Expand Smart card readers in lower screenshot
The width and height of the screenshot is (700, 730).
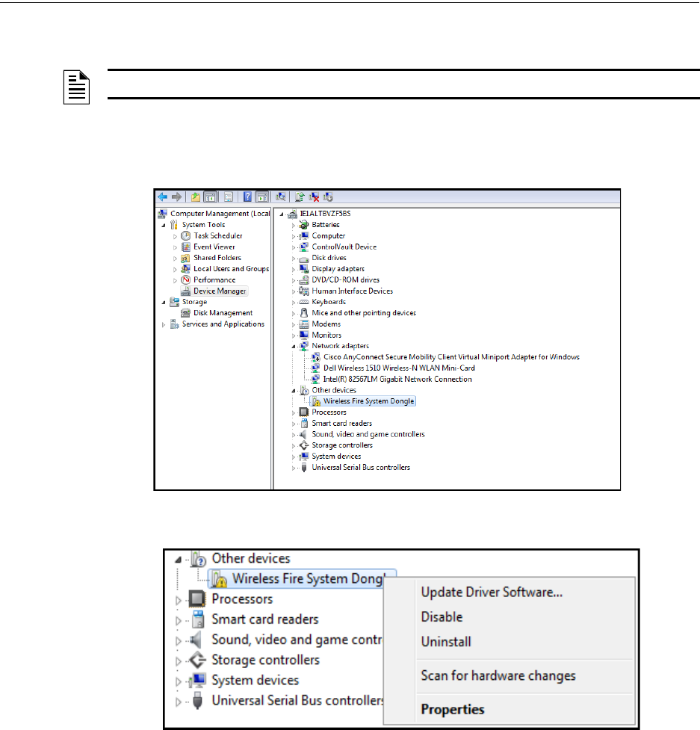coord(179,621)
